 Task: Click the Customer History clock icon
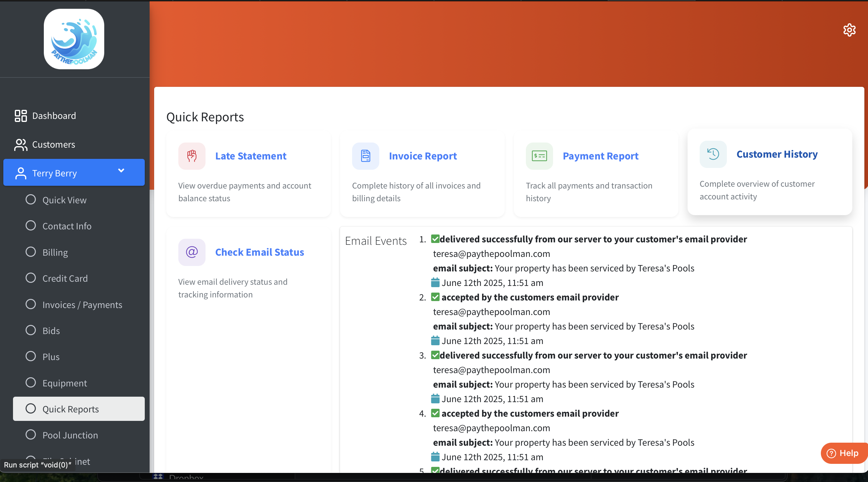click(713, 154)
